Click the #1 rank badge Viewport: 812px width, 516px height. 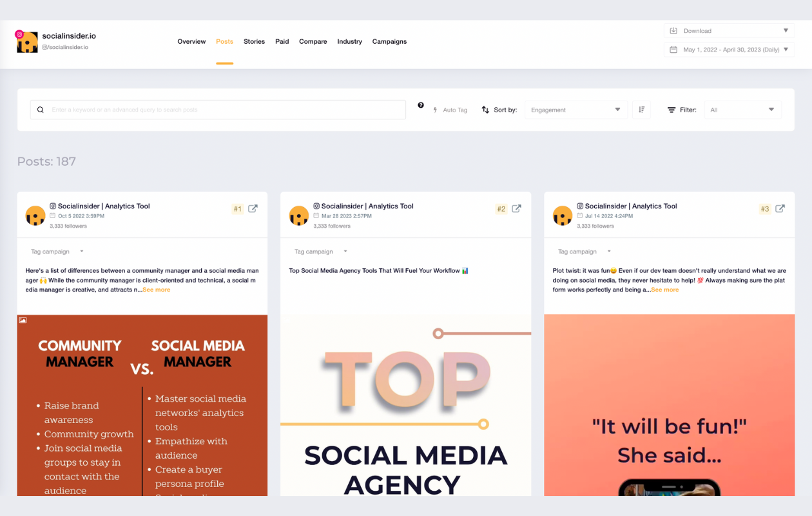pos(238,209)
